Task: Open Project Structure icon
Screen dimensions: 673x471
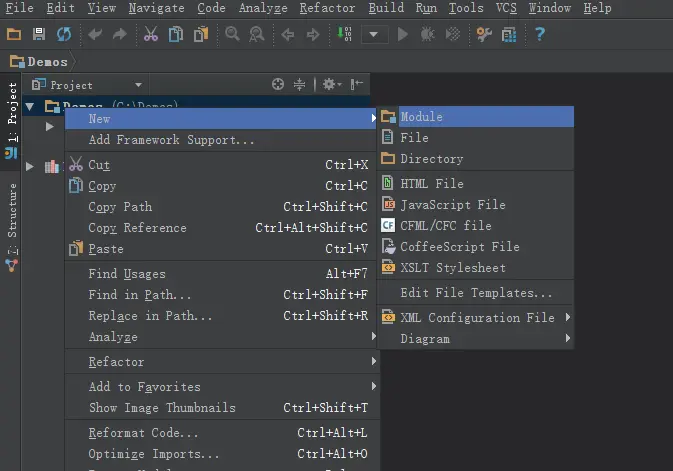Action: [509, 34]
